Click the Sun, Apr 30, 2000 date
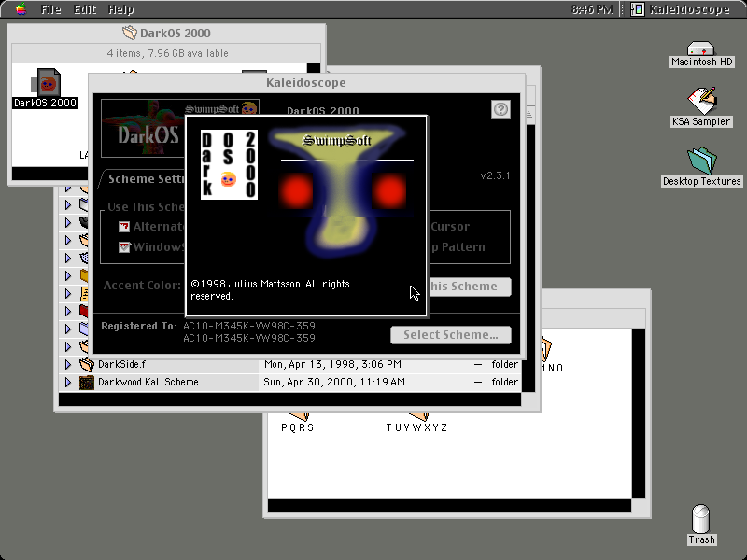The height and width of the screenshot is (560, 747). [x=334, y=383]
